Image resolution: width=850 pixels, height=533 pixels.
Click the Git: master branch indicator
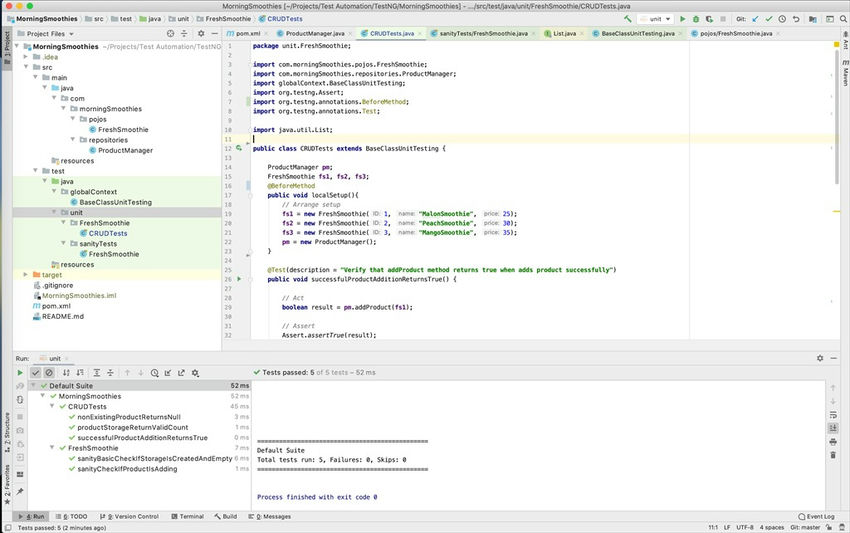pos(804,526)
